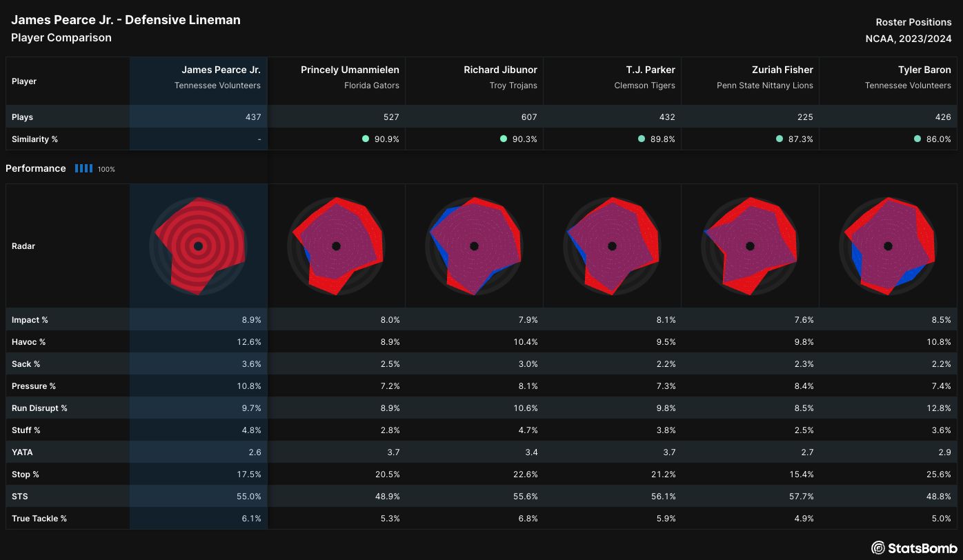The image size is (963, 560).
Task: Select the Richard Jibunor player name
Action: (500, 70)
